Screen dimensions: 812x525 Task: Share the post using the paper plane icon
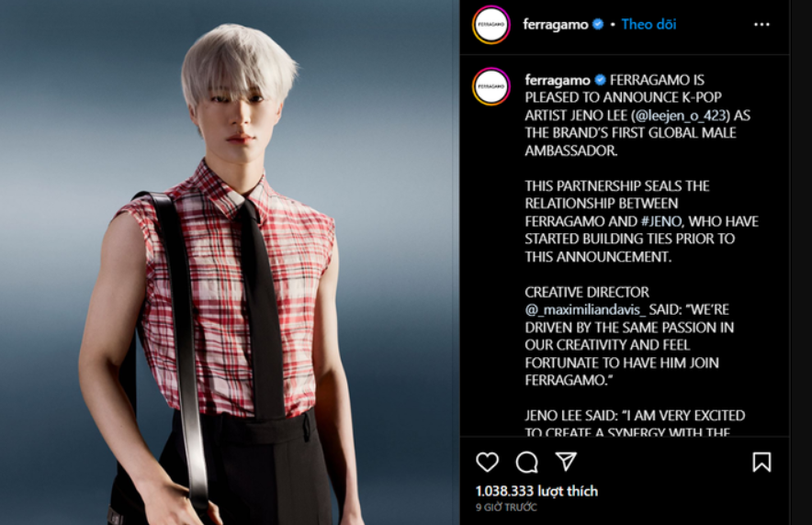point(566,462)
